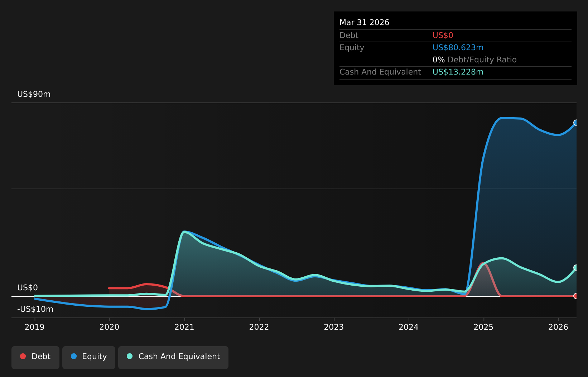Image resolution: width=588 pixels, height=377 pixels.
Task: Click the US$80.623m equity value in tooltip
Action: (x=458, y=48)
